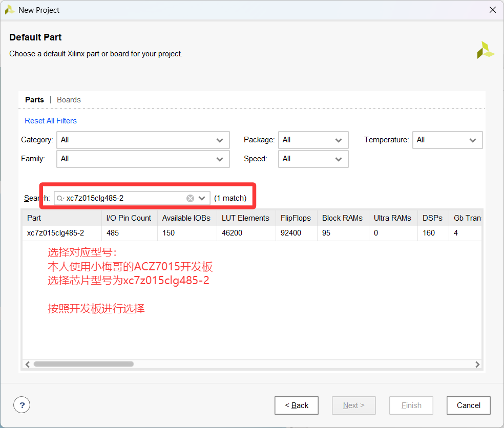The height and width of the screenshot is (428, 504).
Task: Clear the part search field text
Action: [x=191, y=198]
